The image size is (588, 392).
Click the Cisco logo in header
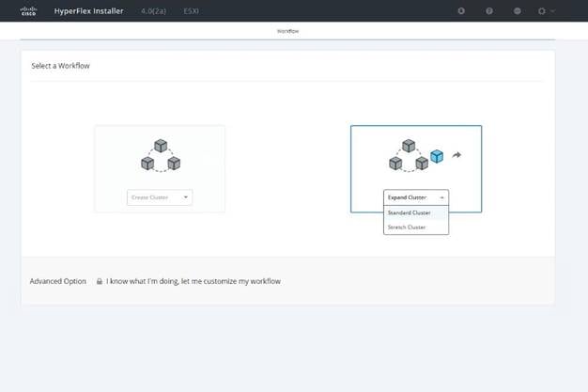pos(28,11)
